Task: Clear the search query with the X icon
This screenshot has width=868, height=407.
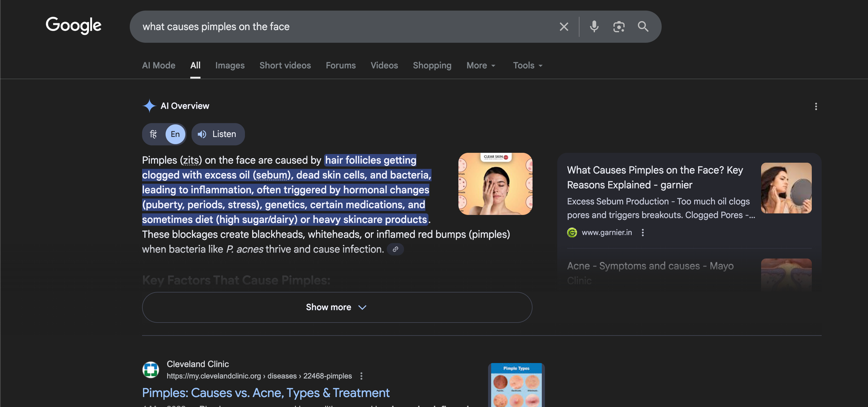Action: pos(564,26)
